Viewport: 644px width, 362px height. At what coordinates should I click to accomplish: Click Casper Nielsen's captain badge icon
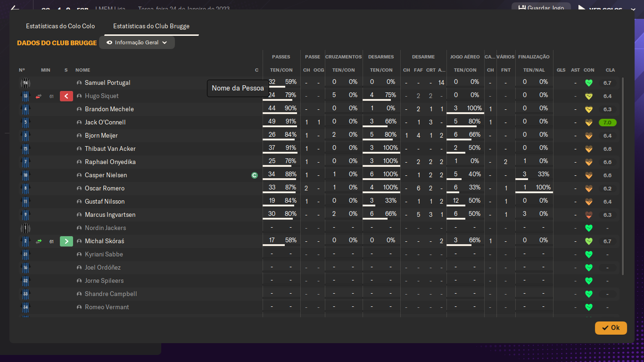point(255,175)
